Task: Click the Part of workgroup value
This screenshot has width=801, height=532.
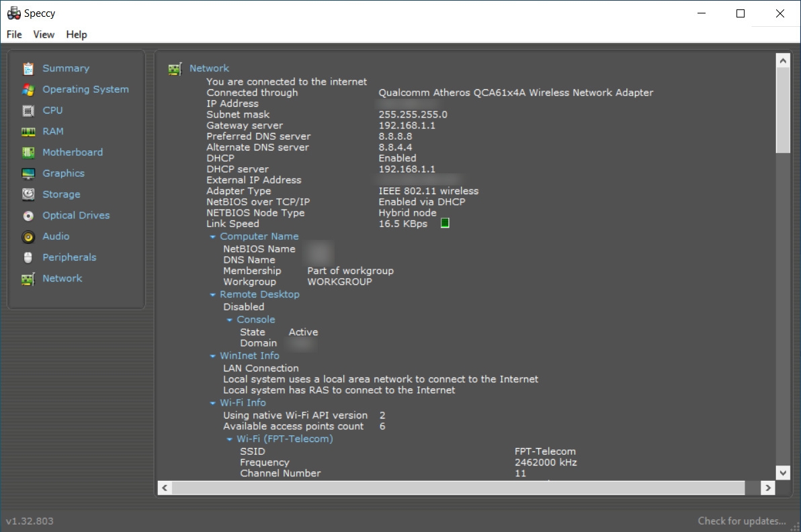Action: point(350,271)
